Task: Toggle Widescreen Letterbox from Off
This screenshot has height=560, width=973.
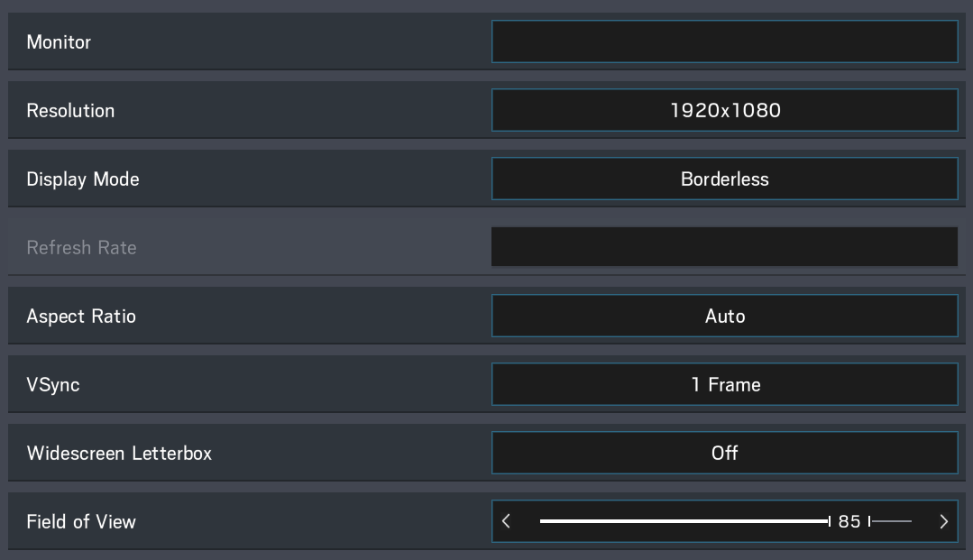Action: [724, 454]
